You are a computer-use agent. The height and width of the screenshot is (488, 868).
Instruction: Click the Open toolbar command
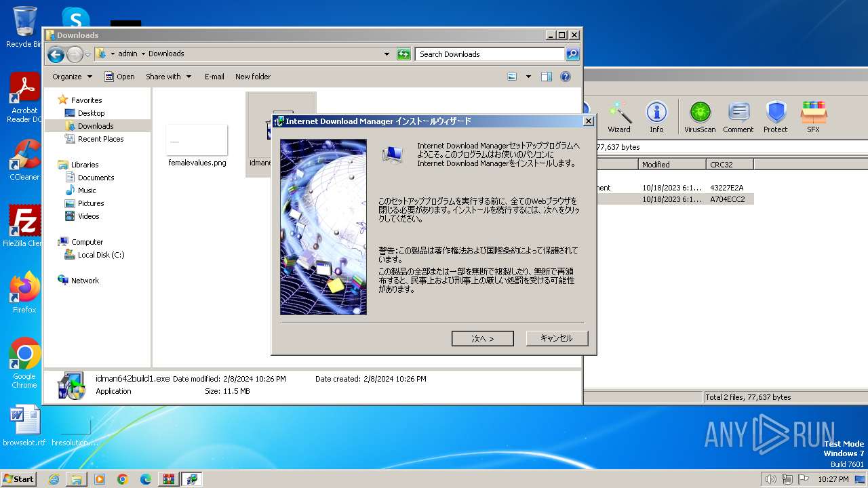tap(120, 77)
